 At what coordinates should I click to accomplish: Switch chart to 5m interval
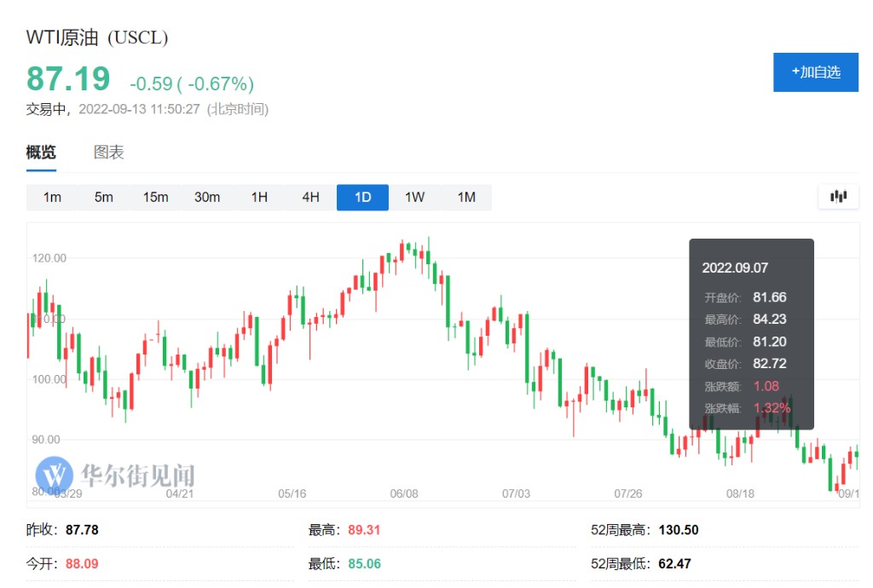click(x=104, y=198)
